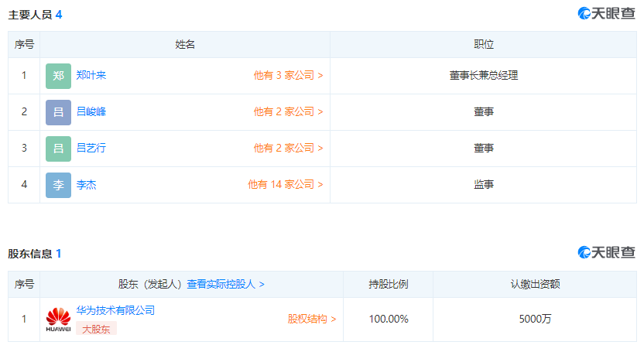644x352 pixels.
Task: Expand 李杰's 他有 14 家公司 list
Action: pos(285,185)
